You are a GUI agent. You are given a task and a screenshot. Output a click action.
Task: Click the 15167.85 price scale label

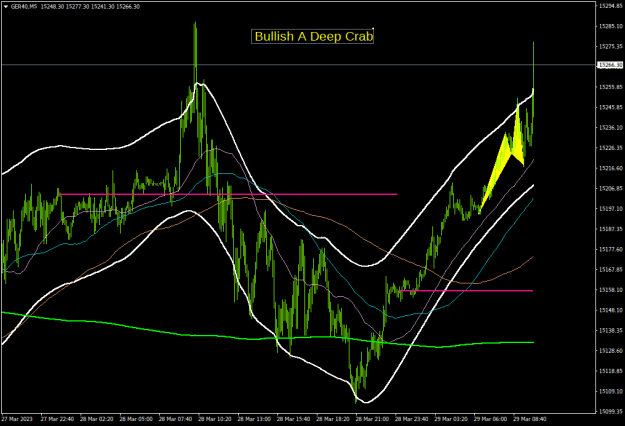coord(610,270)
